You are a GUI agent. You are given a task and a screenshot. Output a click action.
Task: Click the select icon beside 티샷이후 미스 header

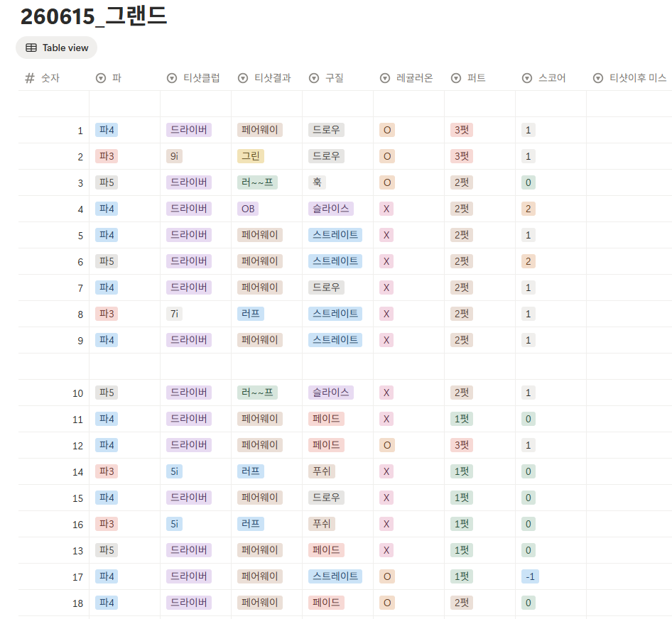pyautogui.click(x=598, y=78)
